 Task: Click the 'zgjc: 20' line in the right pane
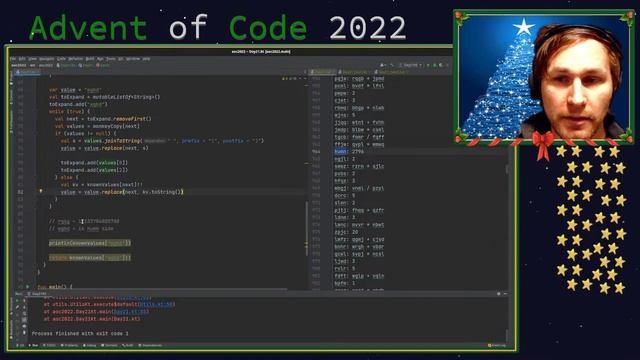[346, 232]
